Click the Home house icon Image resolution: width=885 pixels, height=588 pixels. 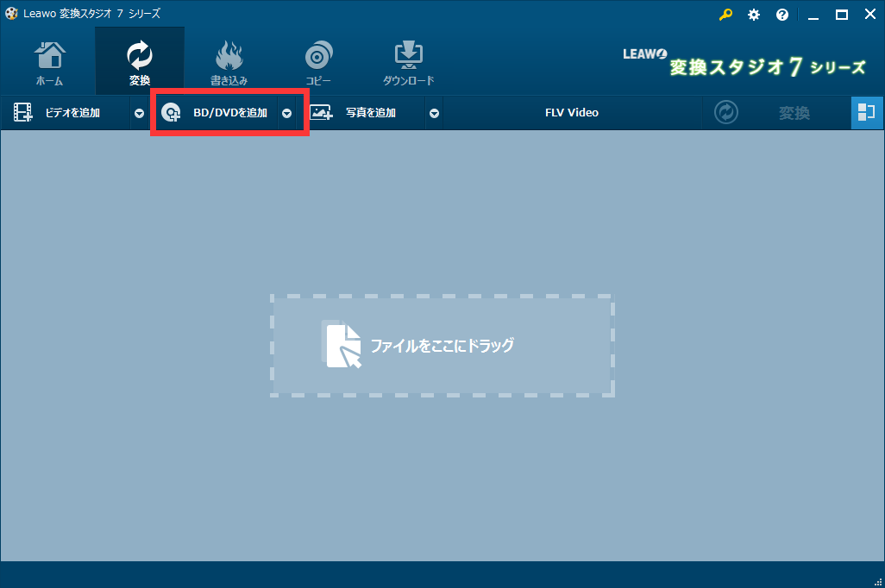[x=49, y=57]
